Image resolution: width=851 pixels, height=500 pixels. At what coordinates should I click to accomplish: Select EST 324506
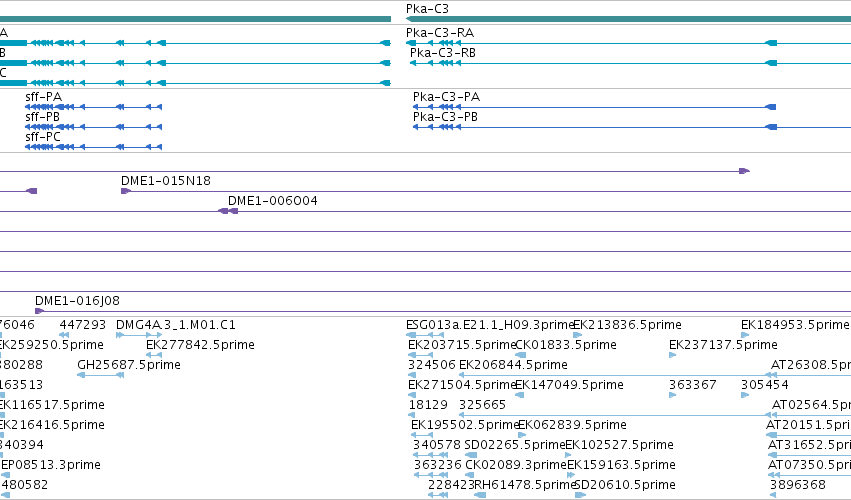[431, 365]
